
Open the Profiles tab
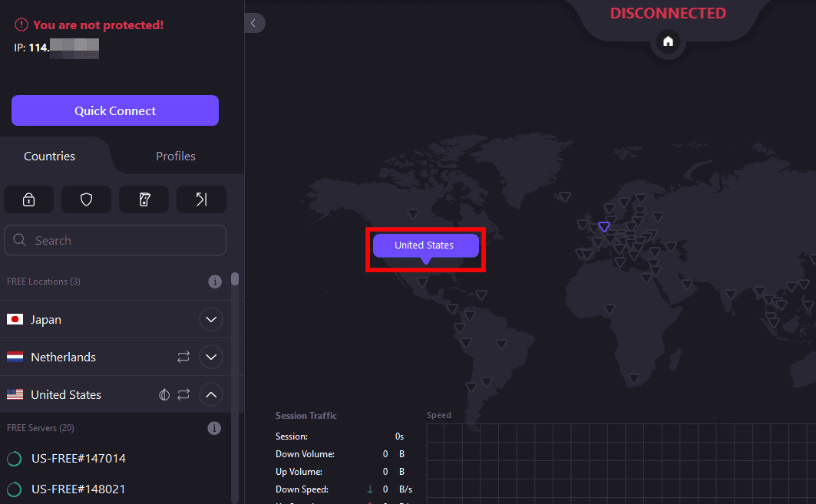point(175,156)
